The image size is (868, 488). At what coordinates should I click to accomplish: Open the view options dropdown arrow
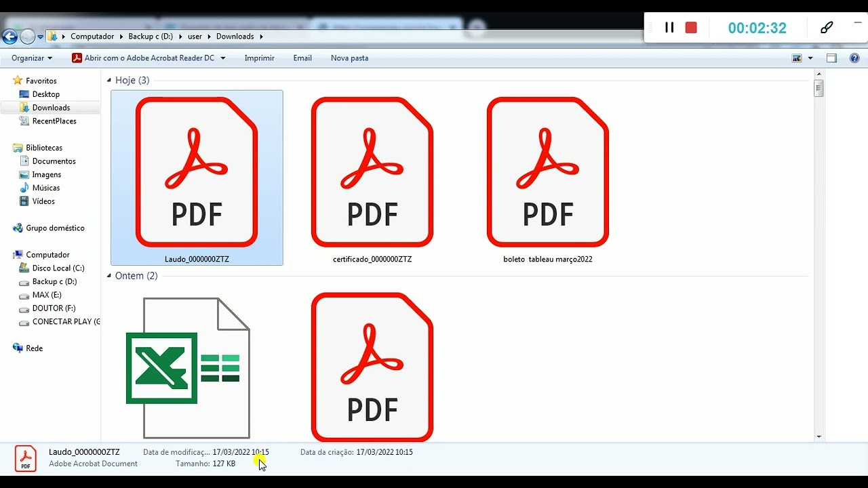tap(810, 58)
